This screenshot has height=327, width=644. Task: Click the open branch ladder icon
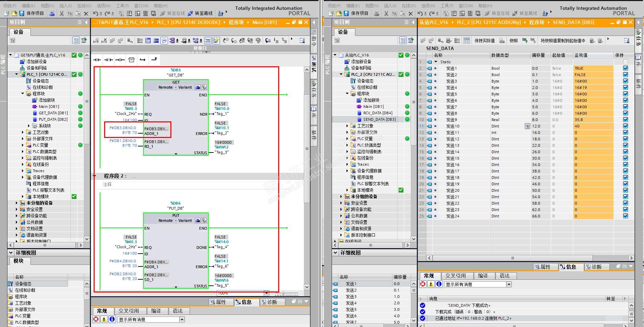143,60
